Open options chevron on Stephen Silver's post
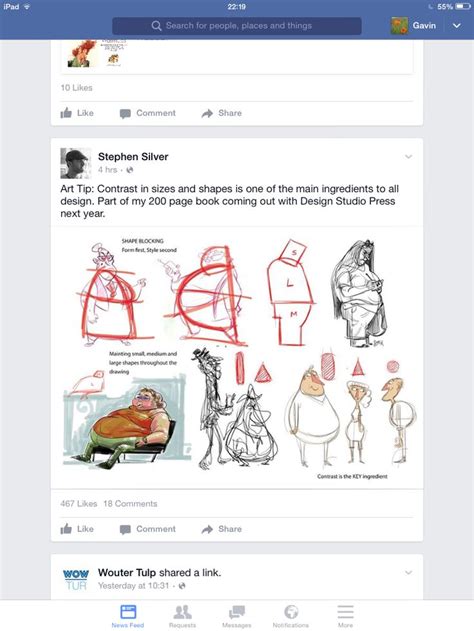 tap(408, 157)
